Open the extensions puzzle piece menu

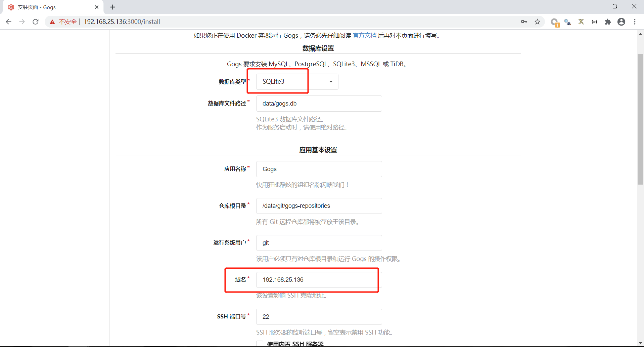(608, 22)
